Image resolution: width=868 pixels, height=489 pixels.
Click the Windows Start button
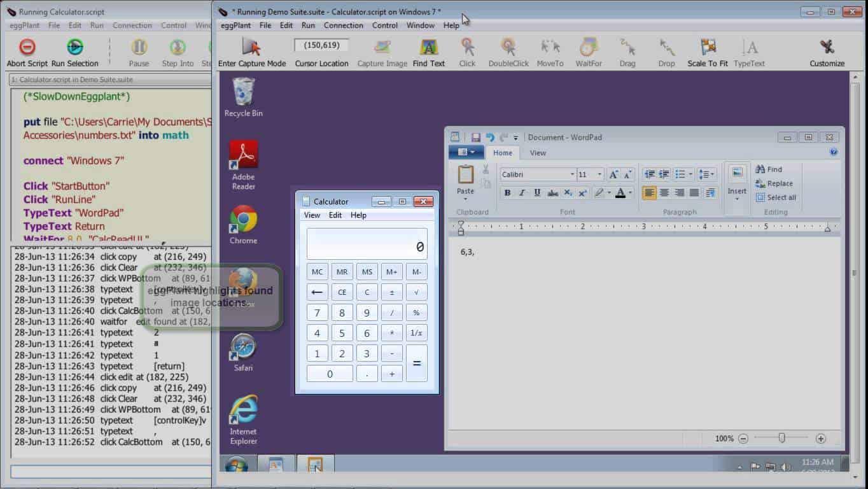(x=236, y=465)
